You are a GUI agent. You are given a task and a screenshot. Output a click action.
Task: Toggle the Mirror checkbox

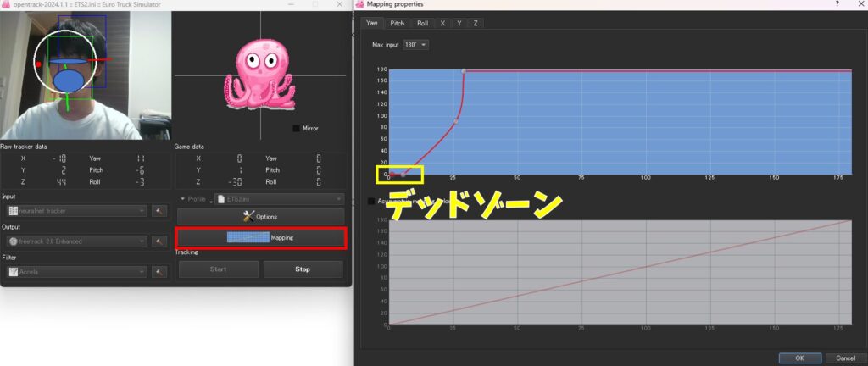pyautogui.click(x=296, y=128)
